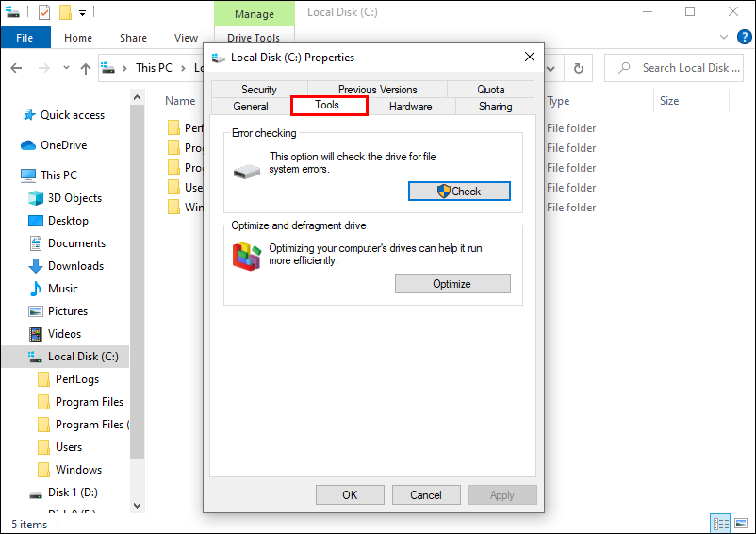Click the Optimize button
The width and height of the screenshot is (756, 534).
coord(452,284)
